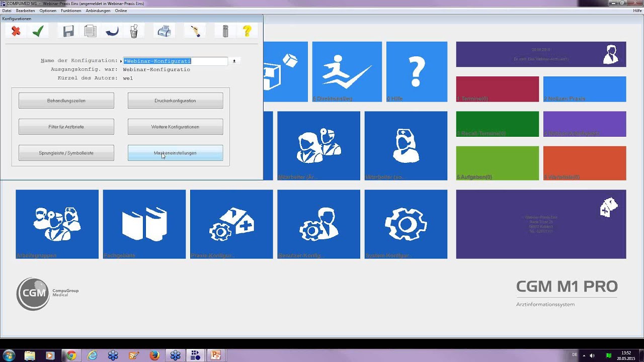Click the Maskeneinstellungen button
Image resolution: width=644 pixels, height=362 pixels.
(175, 153)
